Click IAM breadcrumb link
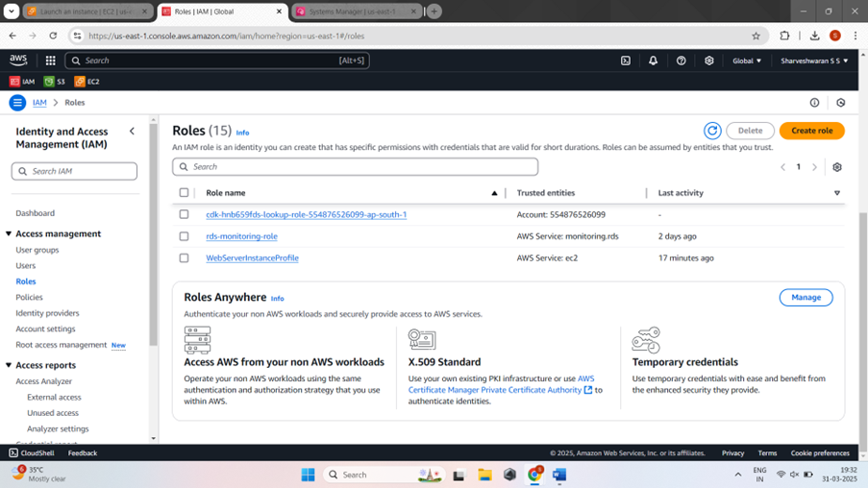The image size is (868, 488). pos(39,103)
